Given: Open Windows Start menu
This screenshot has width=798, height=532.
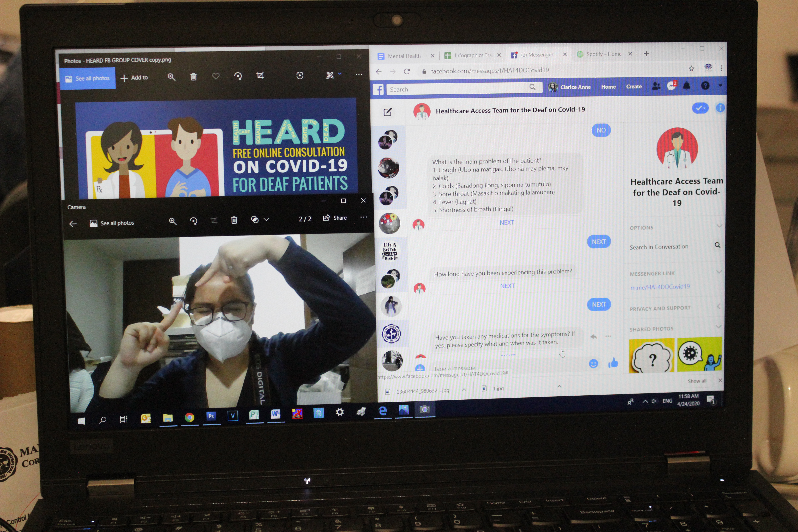Looking at the screenshot, I should pyautogui.click(x=81, y=421).
